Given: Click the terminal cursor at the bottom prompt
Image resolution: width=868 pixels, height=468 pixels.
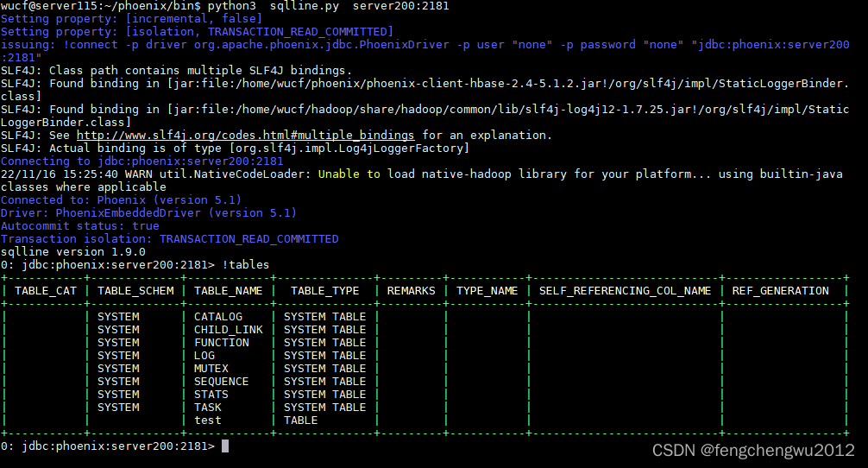Looking at the screenshot, I should click(x=225, y=446).
